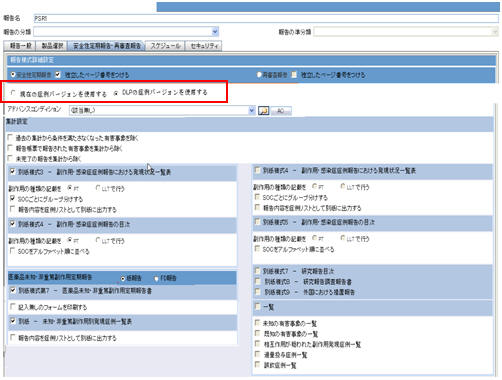502x380 pixels.
Task: Check 報告内容を症例リストとして別紙に出力する under 別紙様式3
Action: click(x=13, y=209)
